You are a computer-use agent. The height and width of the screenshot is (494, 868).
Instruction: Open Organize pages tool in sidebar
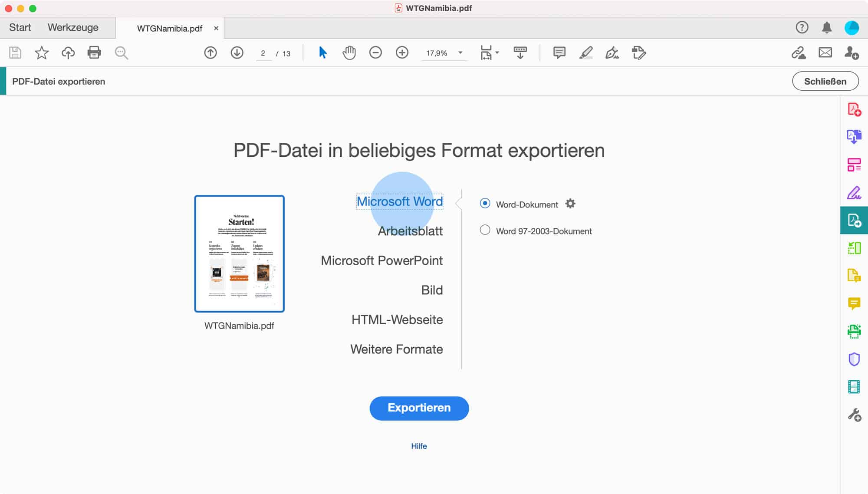point(854,165)
